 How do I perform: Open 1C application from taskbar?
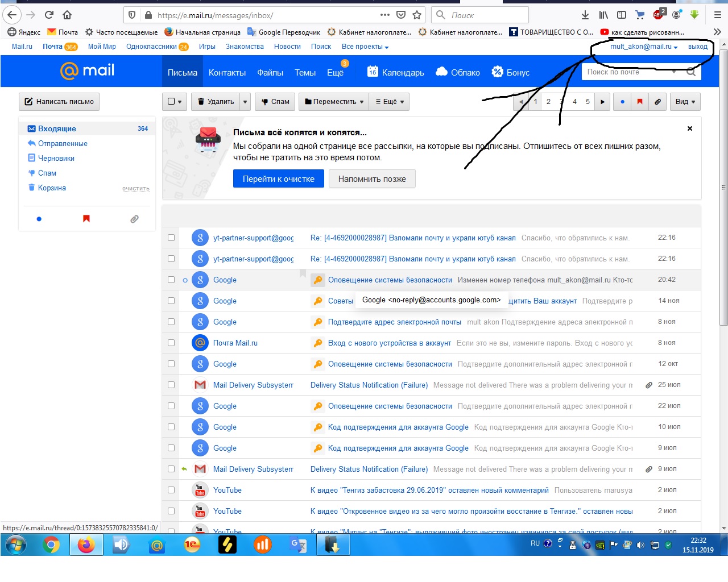click(x=192, y=545)
